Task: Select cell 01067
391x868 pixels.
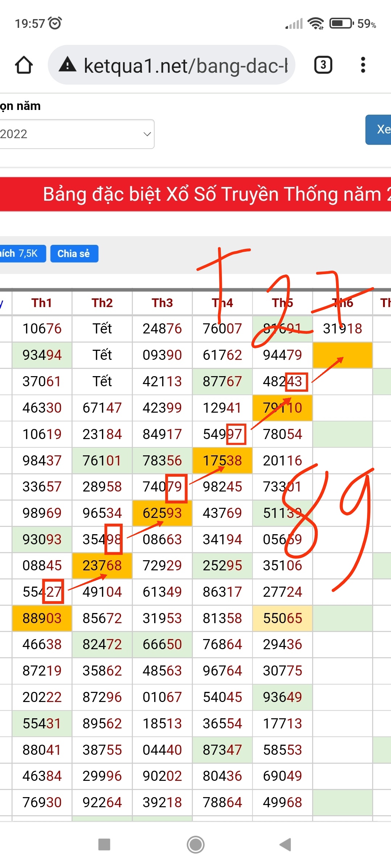Action: tap(162, 697)
